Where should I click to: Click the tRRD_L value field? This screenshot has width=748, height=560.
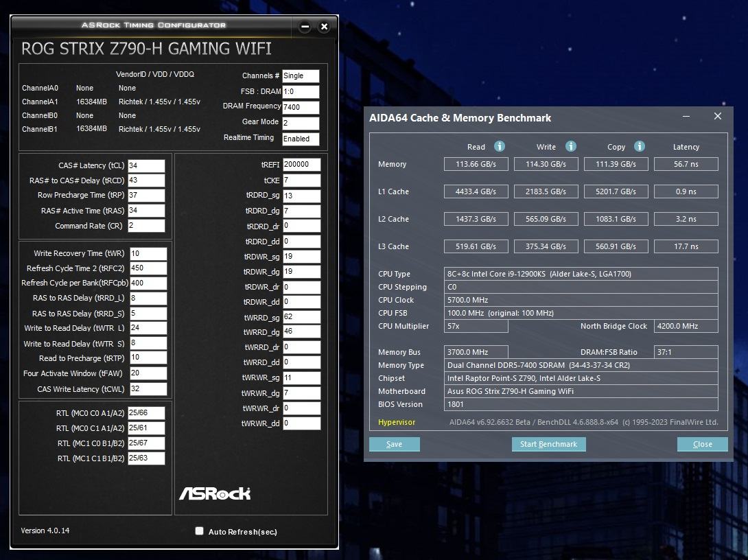148,298
